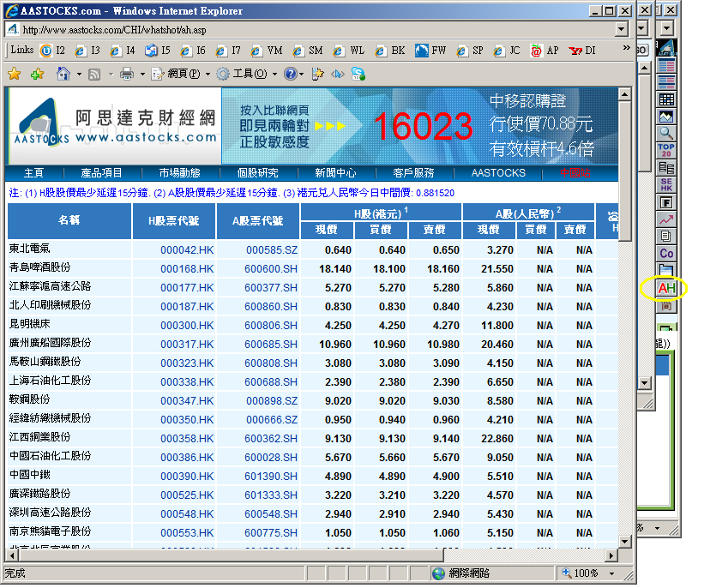Click the rising trend arrow sidebar button

pos(666,219)
